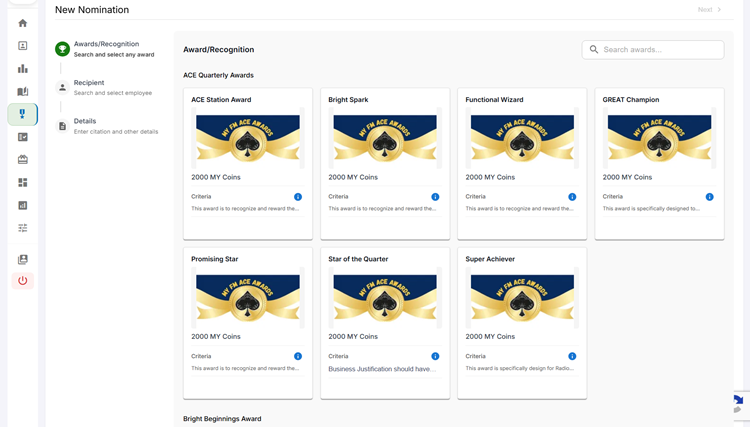Screen dimensions: 750x427
Task: Select the GREAT Champion banner image
Action: point(660,138)
